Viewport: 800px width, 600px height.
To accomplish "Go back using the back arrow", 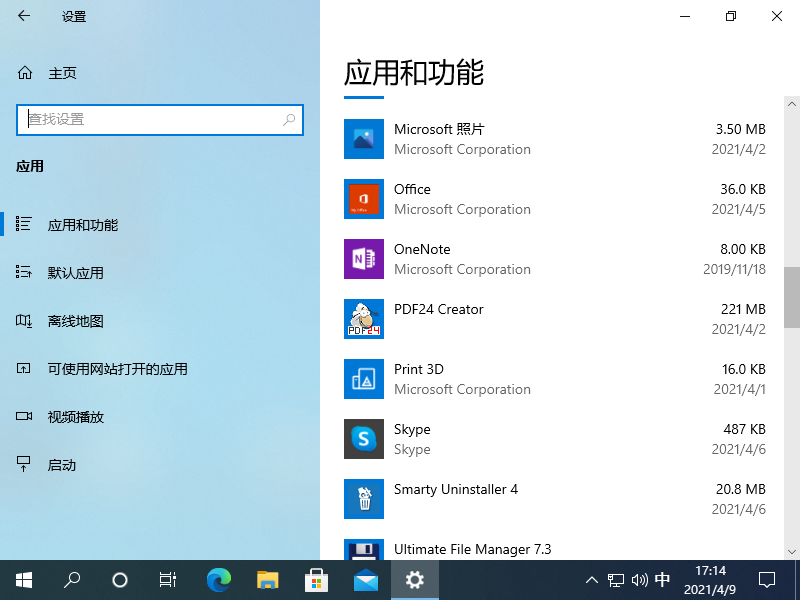I will pos(24,16).
